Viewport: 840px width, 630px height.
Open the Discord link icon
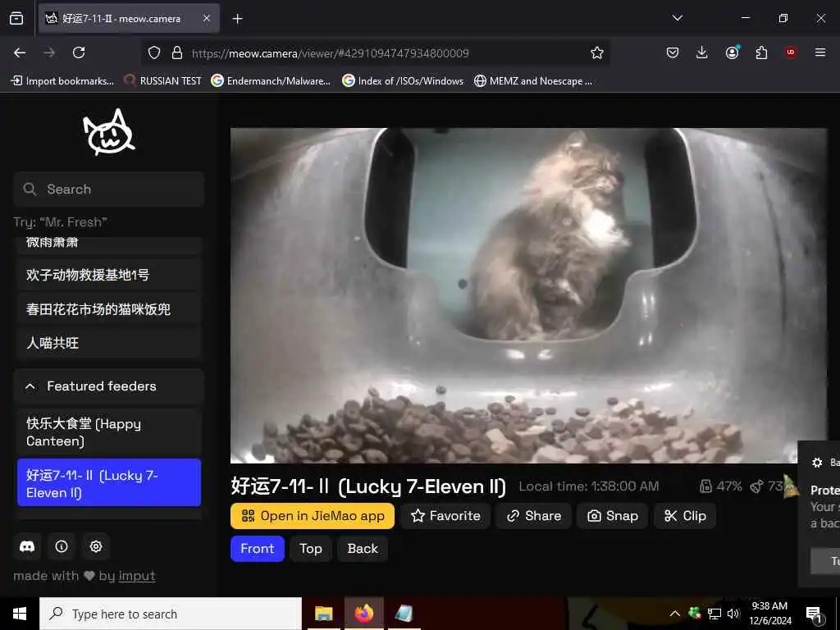pos(27,546)
